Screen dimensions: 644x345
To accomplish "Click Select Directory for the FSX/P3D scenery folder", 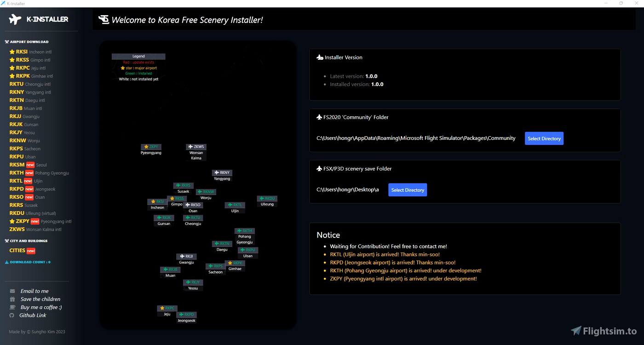I will 408,190.
